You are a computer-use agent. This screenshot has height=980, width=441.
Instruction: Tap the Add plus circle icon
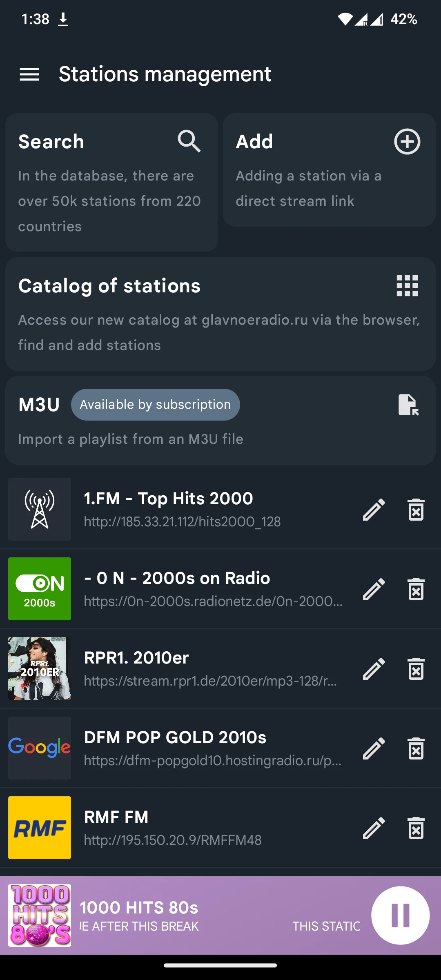(407, 142)
